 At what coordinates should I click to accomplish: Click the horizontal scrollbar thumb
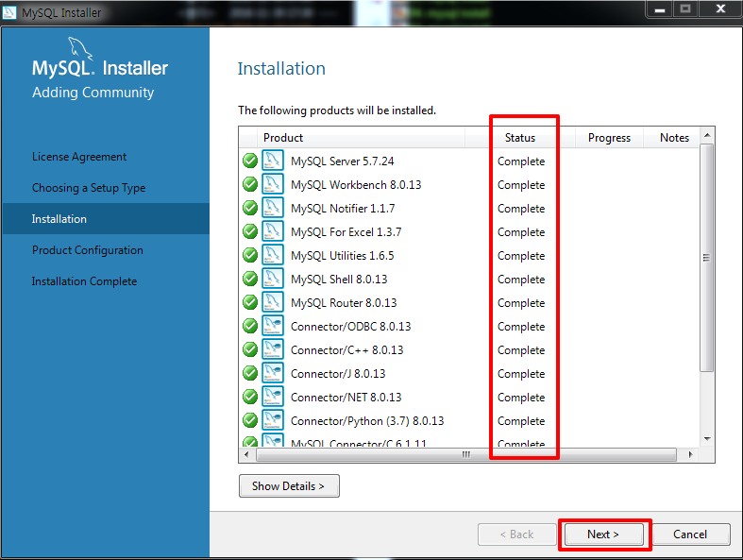(466, 454)
